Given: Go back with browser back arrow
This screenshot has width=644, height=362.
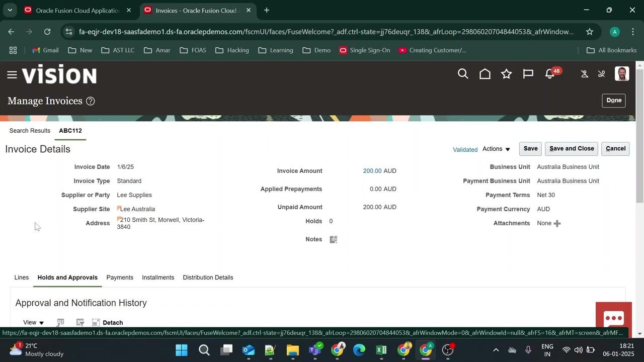Looking at the screenshot, I should 11,32.
